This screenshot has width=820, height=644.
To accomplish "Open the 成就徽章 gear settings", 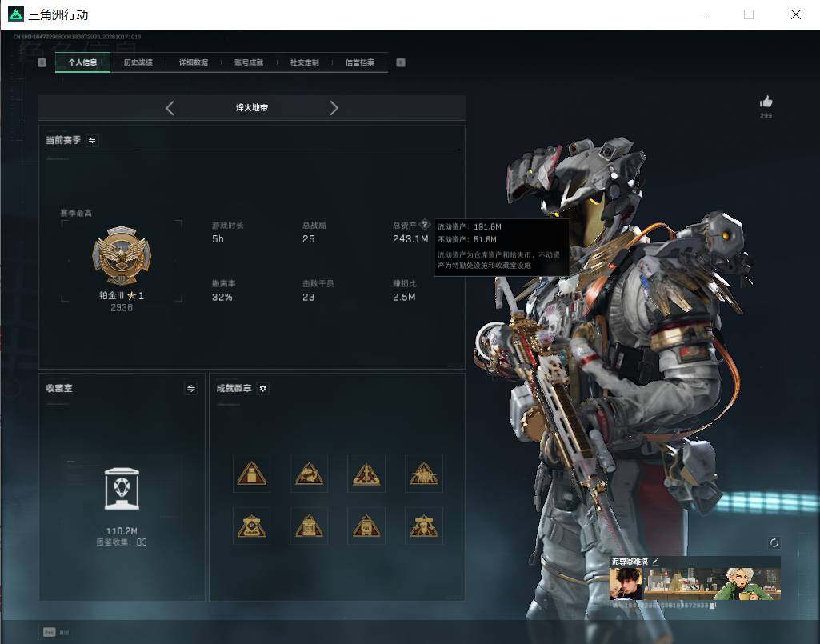I will 263,388.
